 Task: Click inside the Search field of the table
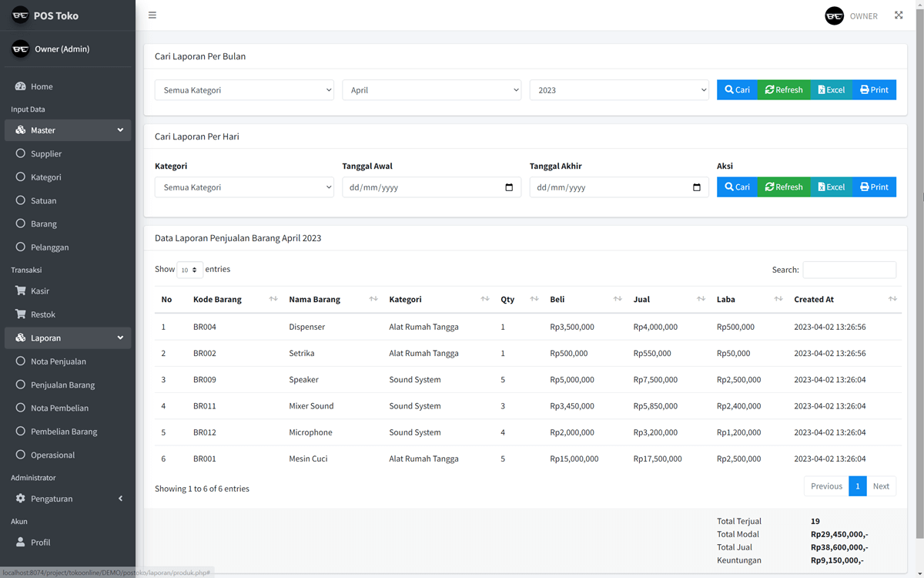849,270
